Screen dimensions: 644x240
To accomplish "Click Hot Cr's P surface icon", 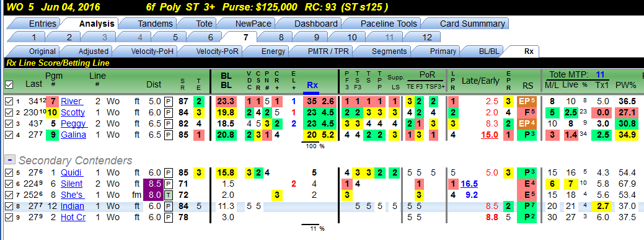I will [168, 217].
